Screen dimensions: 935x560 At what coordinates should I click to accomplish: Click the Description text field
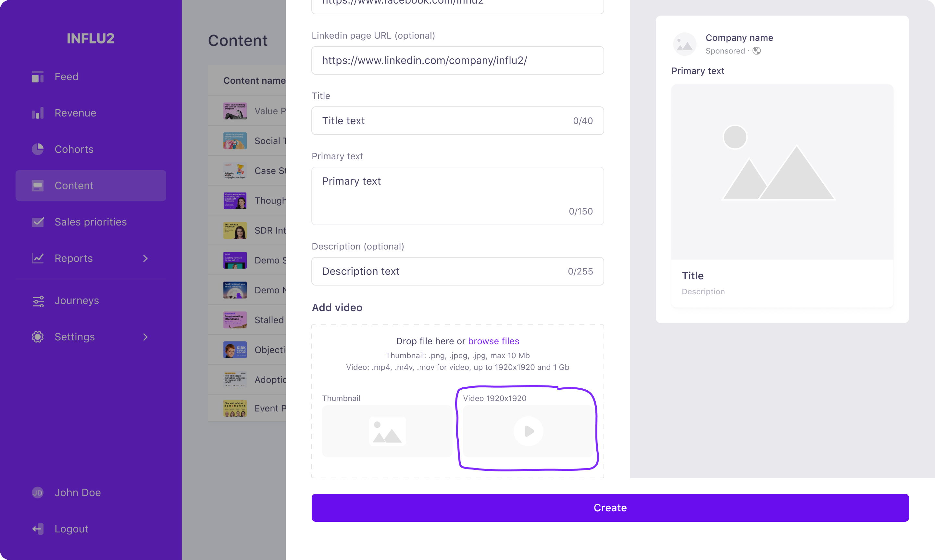457,271
